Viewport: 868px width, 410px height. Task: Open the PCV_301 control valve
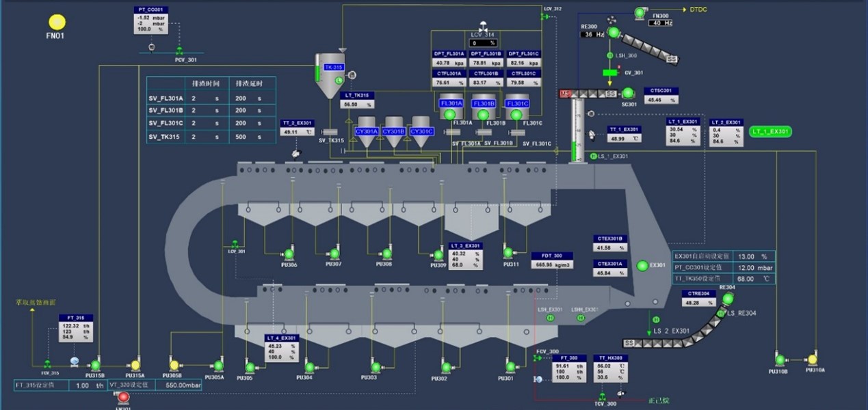click(179, 51)
